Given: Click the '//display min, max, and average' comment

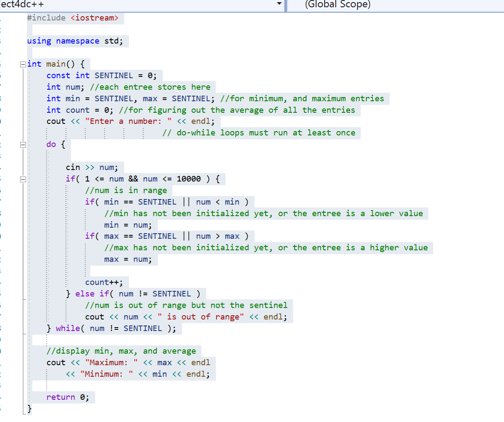Looking at the screenshot, I should [x=121, y=351].
